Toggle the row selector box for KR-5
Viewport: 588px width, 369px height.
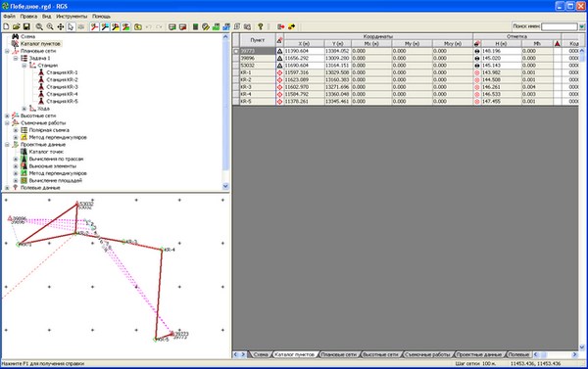point(236,101)
